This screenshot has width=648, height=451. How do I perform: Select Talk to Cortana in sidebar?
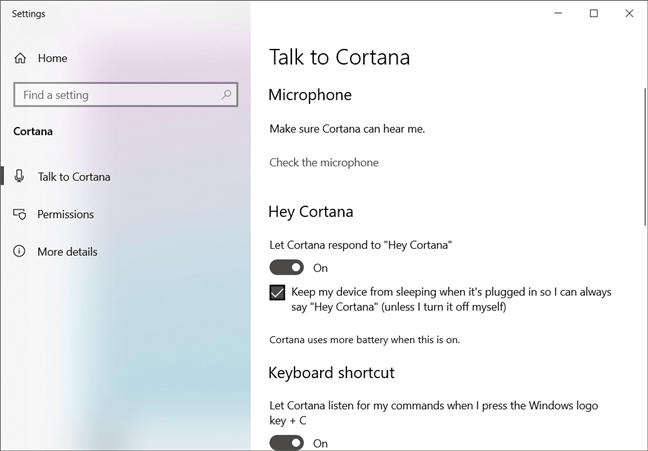(74, 177)
